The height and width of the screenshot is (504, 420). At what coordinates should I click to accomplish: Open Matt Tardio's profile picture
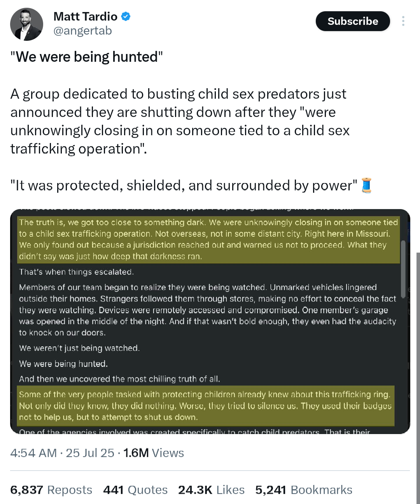click(26, 24)
